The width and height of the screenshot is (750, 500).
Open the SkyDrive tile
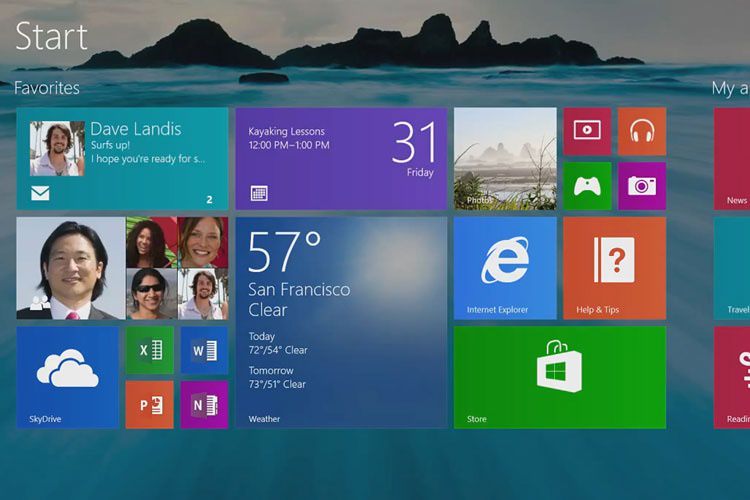point(67,378)
